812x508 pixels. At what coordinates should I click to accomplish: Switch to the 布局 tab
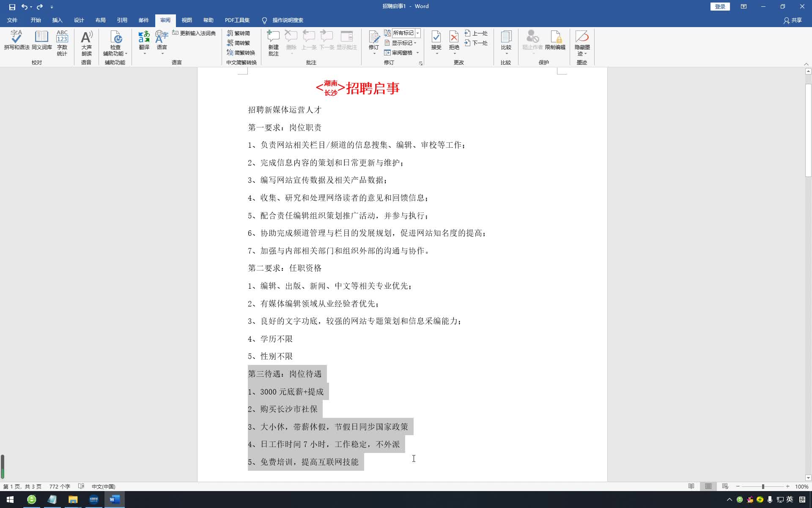[100, 20]
